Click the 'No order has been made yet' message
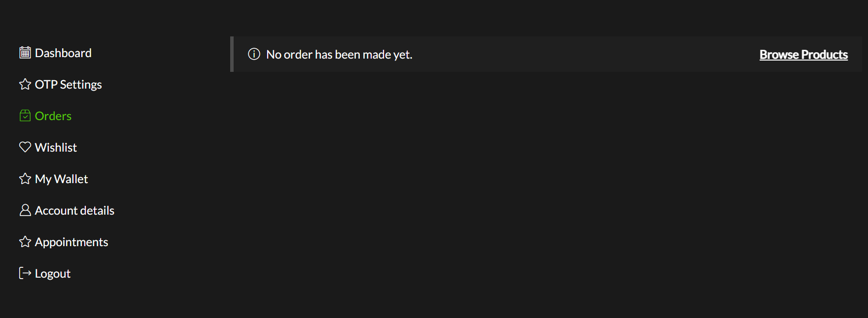 (339, 54)
